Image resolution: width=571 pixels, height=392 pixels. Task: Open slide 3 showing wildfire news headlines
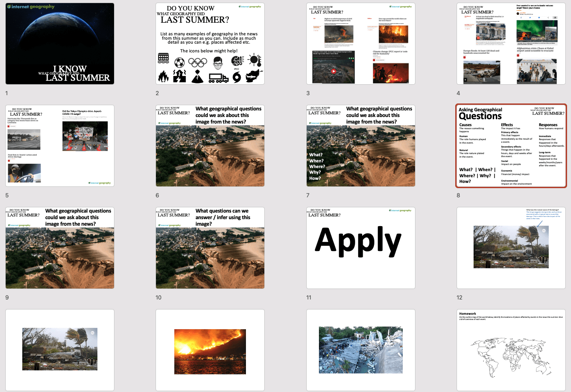[x=361, y=44]
